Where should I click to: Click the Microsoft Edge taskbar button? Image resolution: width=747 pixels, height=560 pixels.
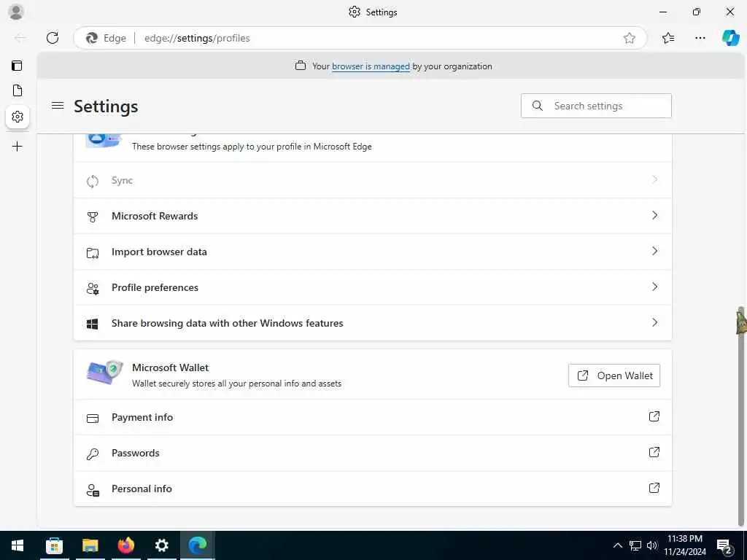click(197, 545)
